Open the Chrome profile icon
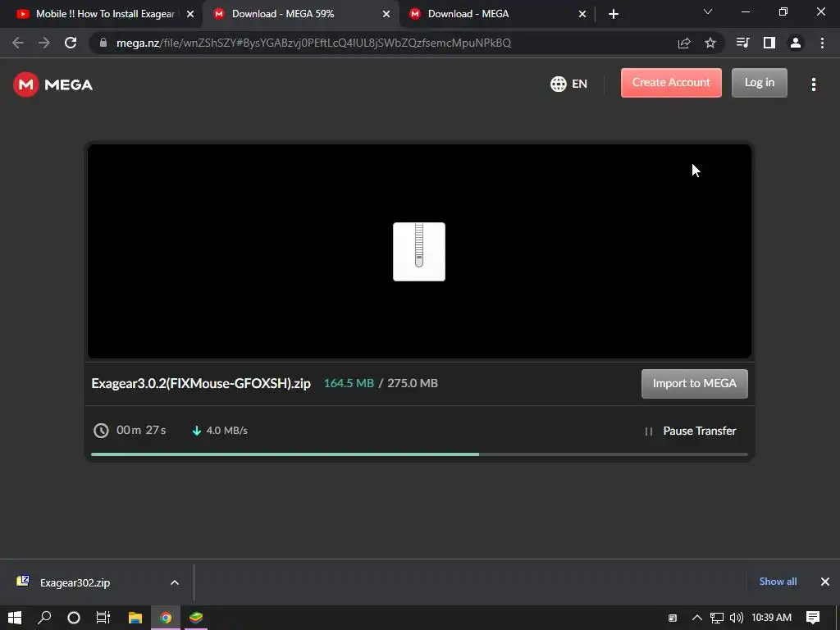This screenshot has height=630, width=840. 796,43
